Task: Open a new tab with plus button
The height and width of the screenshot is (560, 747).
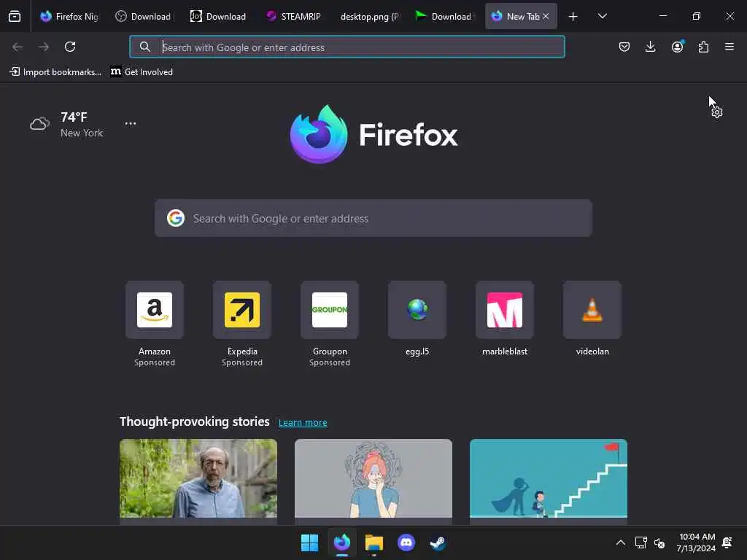Action: point(573,17)
